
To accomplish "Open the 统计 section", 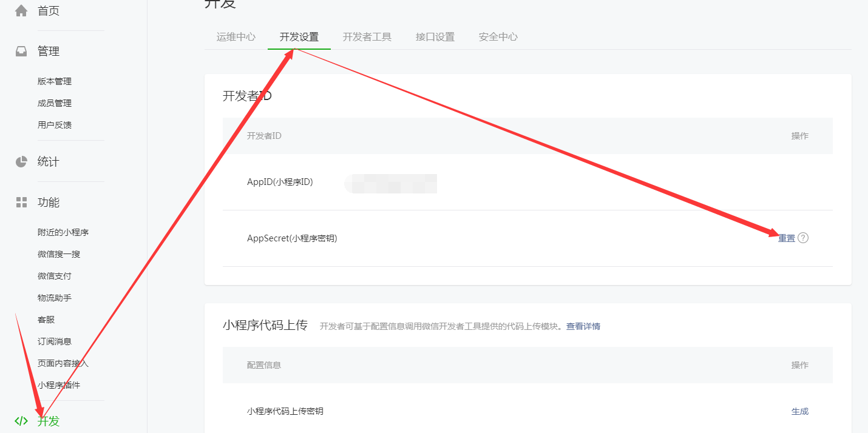I will point(49,162).
